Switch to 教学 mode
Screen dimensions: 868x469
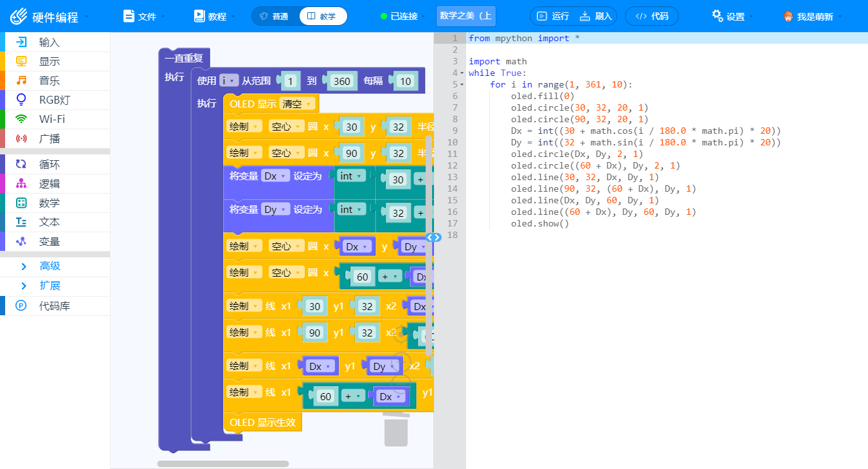coord(323,16)
